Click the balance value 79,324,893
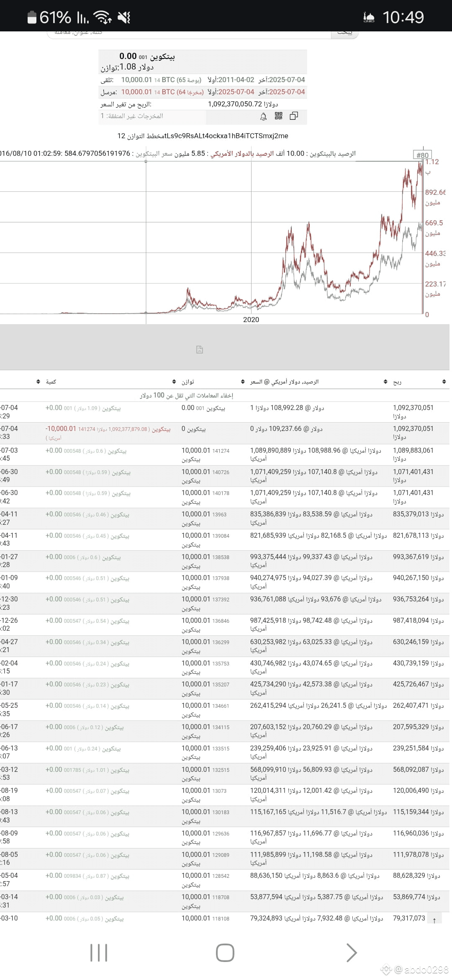 (266, 918)
